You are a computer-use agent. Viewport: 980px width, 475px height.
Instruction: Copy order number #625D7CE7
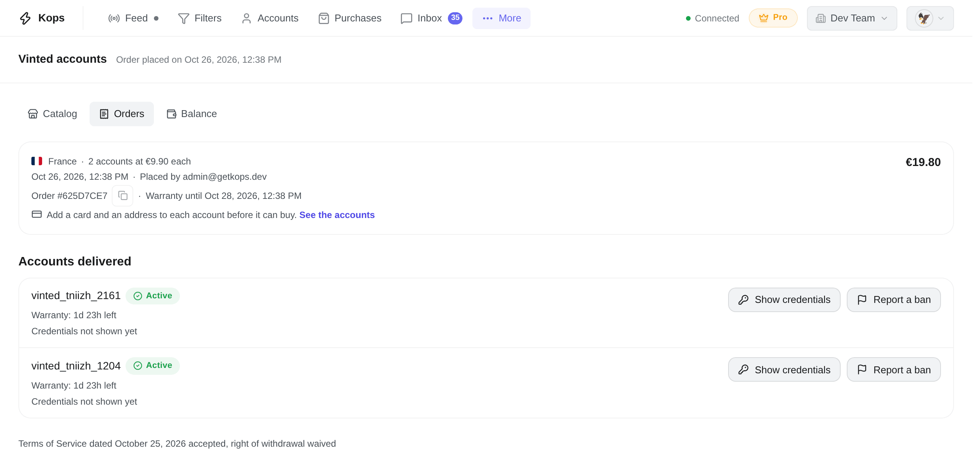point(122,196)
